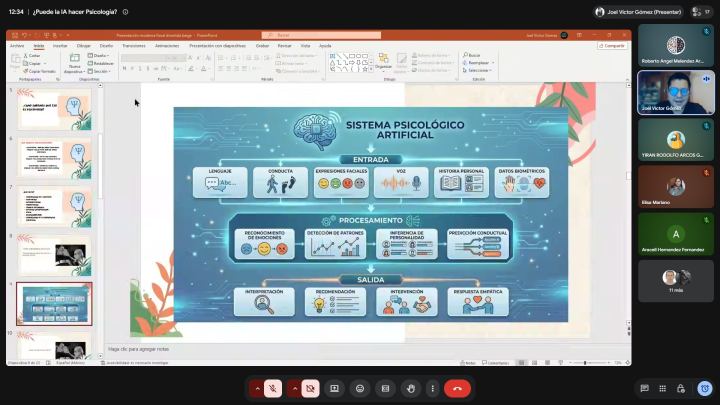
Task: Click the Copiar formato brush
Action: pyautogui.click(x=39, y=71)
